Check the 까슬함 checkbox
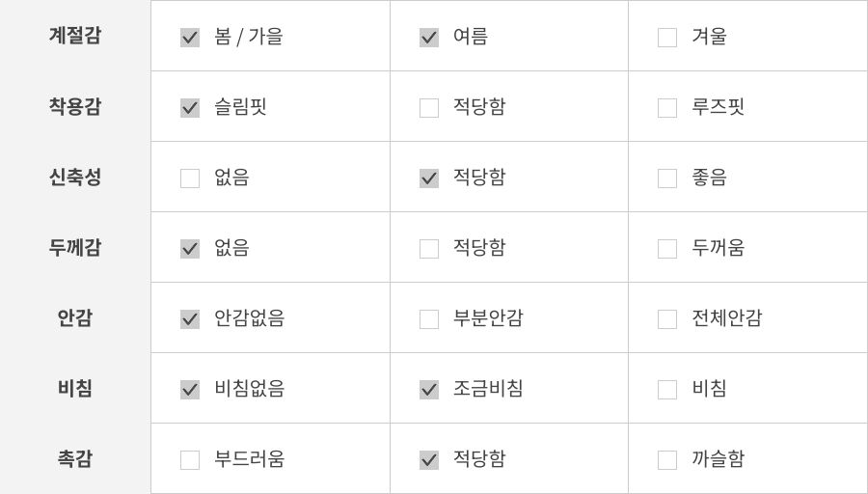Image resolution: width=868 pixels, height=494 pixels. click(667, 460)
